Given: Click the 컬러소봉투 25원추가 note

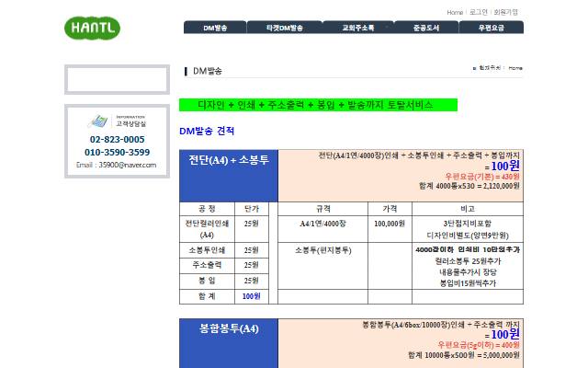Looking at the screenshot, I should 468,261.
